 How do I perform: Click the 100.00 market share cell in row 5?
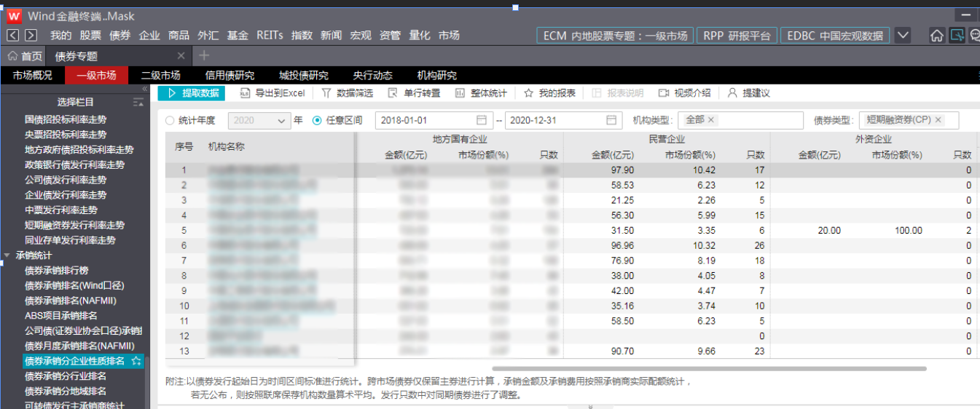pos(909,231)
